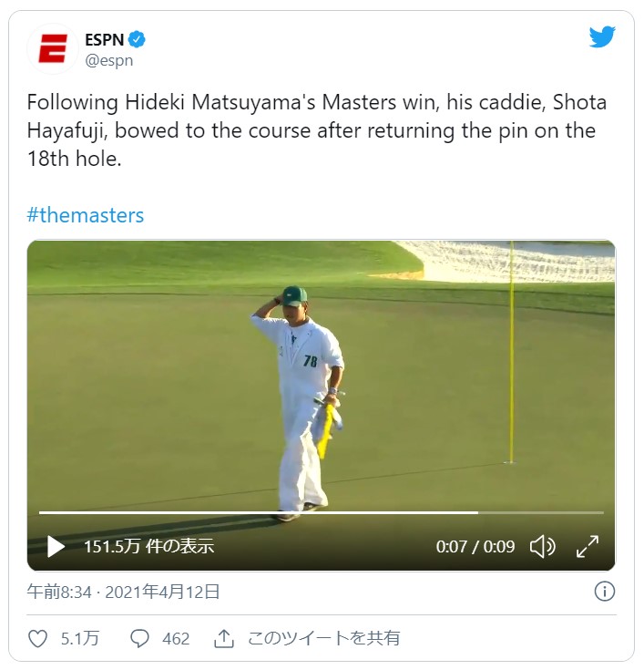Viewport: 644px width, 670px height.
Task: Click the tweet text about Hideki Matsuyama
Action: pos(317,130)
